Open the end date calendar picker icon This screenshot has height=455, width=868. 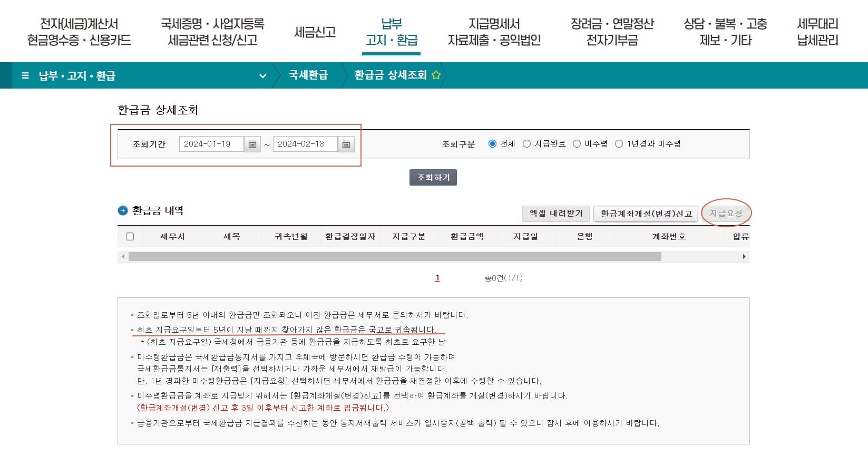tap(346, 144)
